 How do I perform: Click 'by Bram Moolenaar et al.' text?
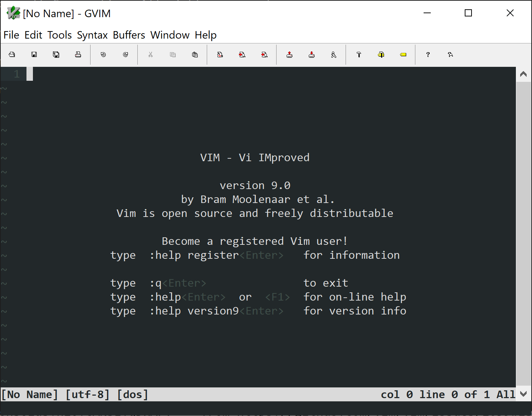pyautogui.click(x=258, y=199)
